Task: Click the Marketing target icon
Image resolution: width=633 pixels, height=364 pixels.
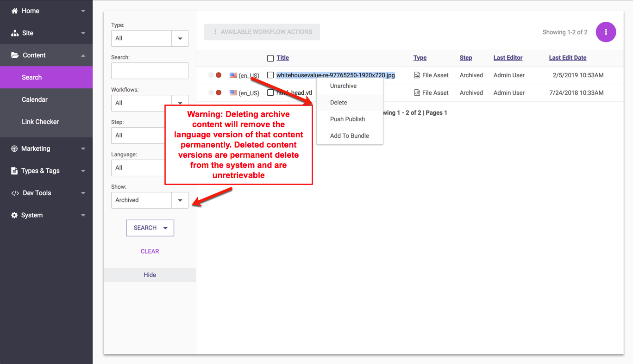Action: pyautogui.click(x=14, y=148)
